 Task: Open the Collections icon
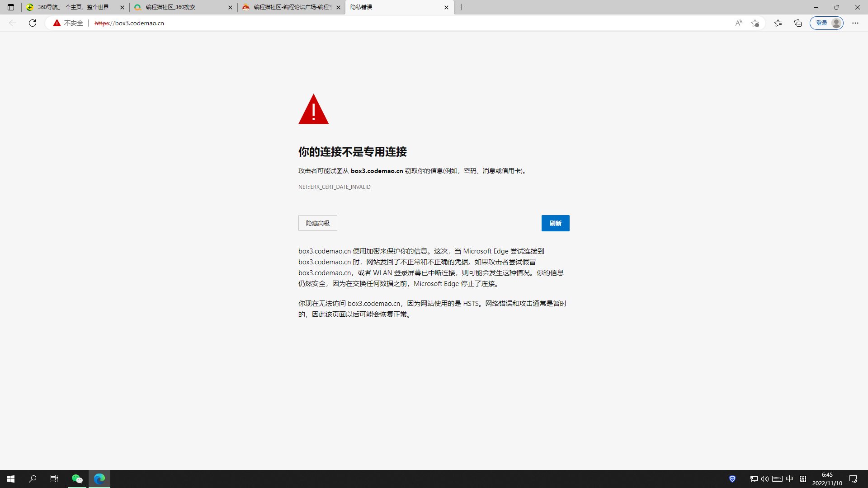798,23
